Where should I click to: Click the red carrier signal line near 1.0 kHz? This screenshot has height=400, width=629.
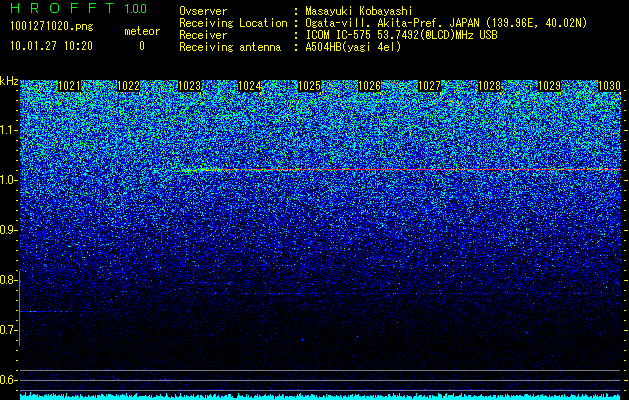(401, 170)
